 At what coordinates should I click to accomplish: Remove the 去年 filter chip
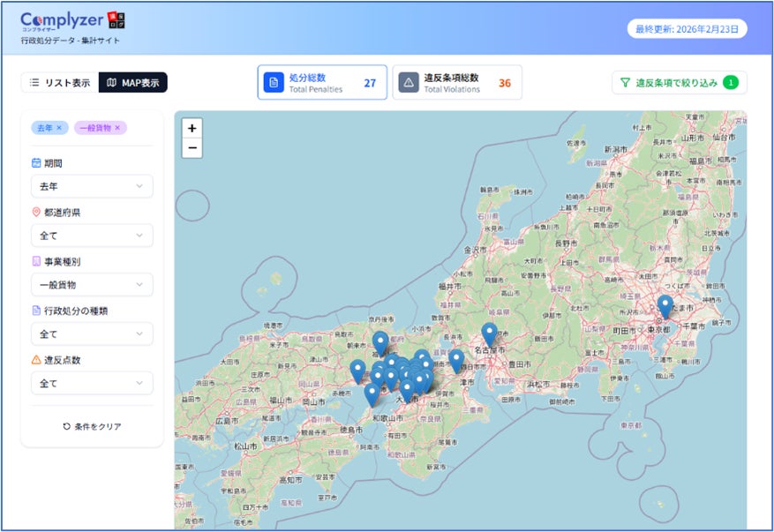[x=59, y=128]
